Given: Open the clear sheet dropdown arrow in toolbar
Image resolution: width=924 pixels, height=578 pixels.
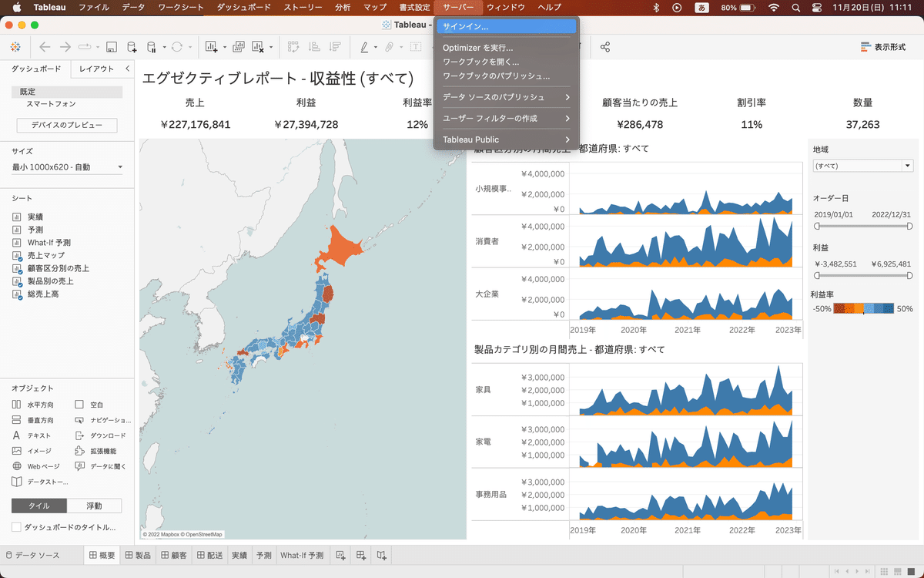Looking at the screenshot, I should (271, 48).
